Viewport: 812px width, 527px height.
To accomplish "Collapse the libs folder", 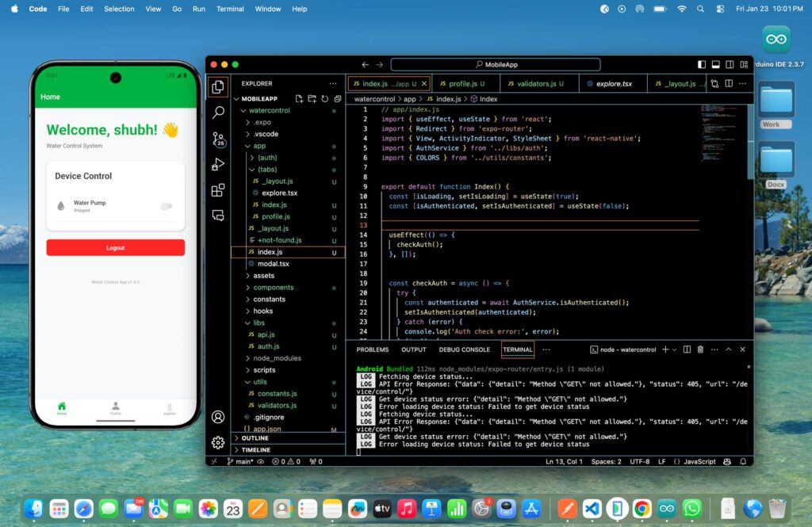I will click(259, 323).
